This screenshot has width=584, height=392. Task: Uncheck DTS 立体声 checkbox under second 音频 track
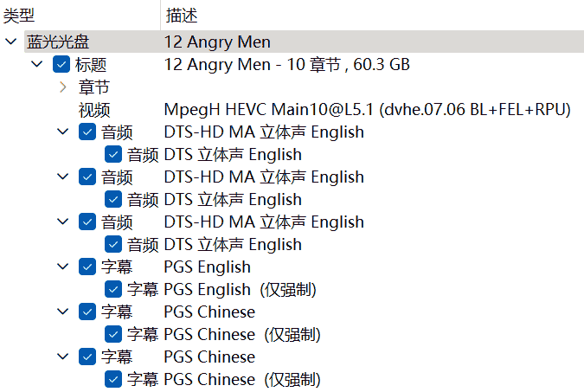pyautogui.click(x=113, y=200)
